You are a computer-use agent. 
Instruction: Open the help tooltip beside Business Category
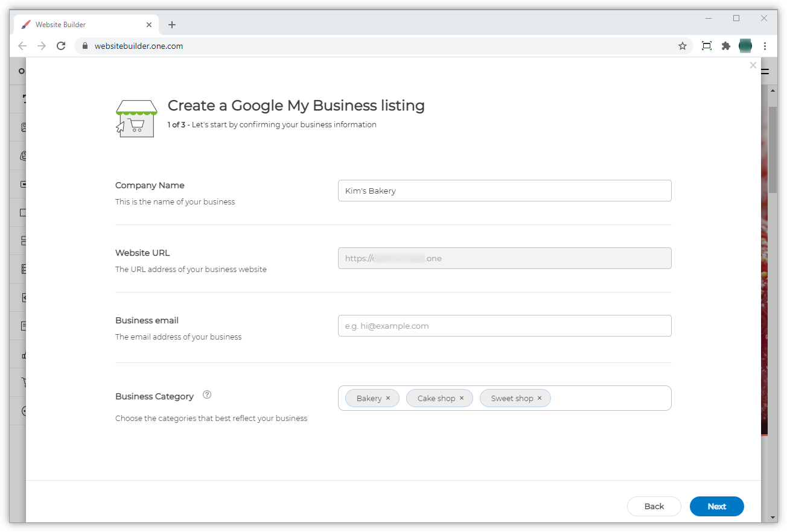point(206,394)
